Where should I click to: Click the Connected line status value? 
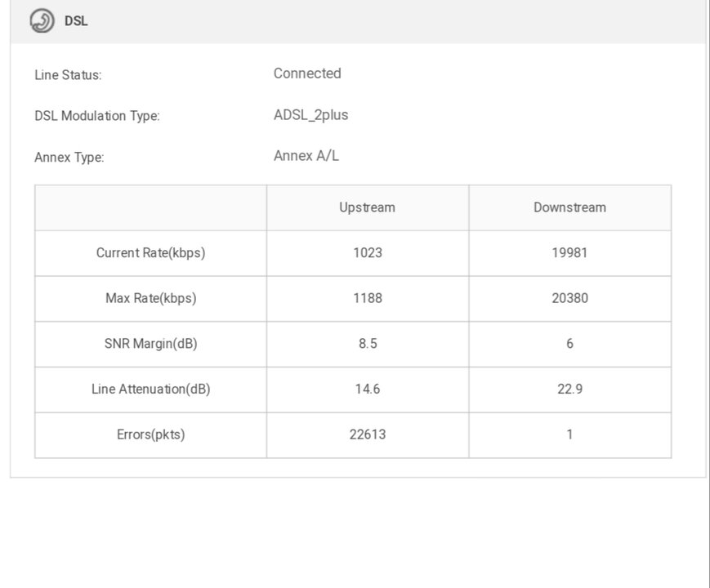click(x=307, y=73)
